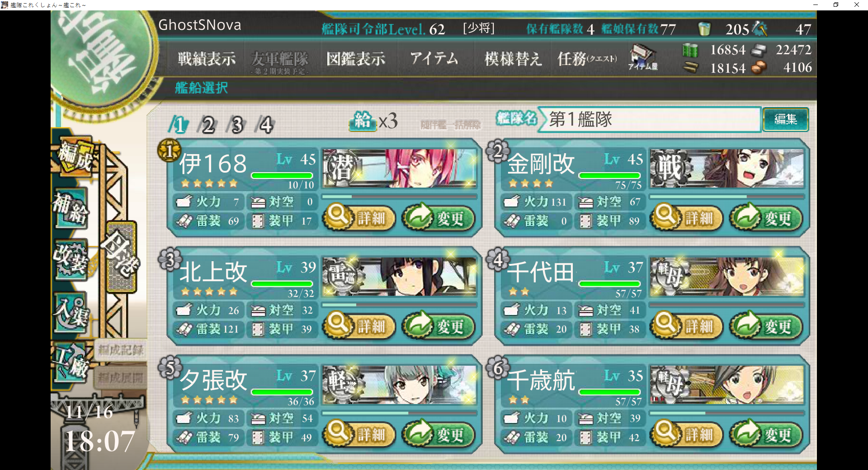The image size is (868, 470).
Task: Open the 戦績表示 records menu
Action: [207, 59]
